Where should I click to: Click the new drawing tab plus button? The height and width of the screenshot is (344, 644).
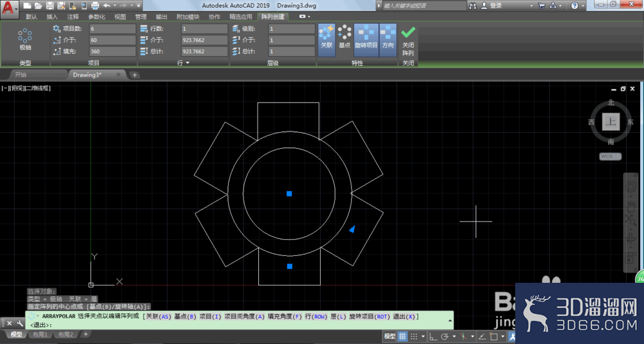pyautogui.click(x=135, y=75)
